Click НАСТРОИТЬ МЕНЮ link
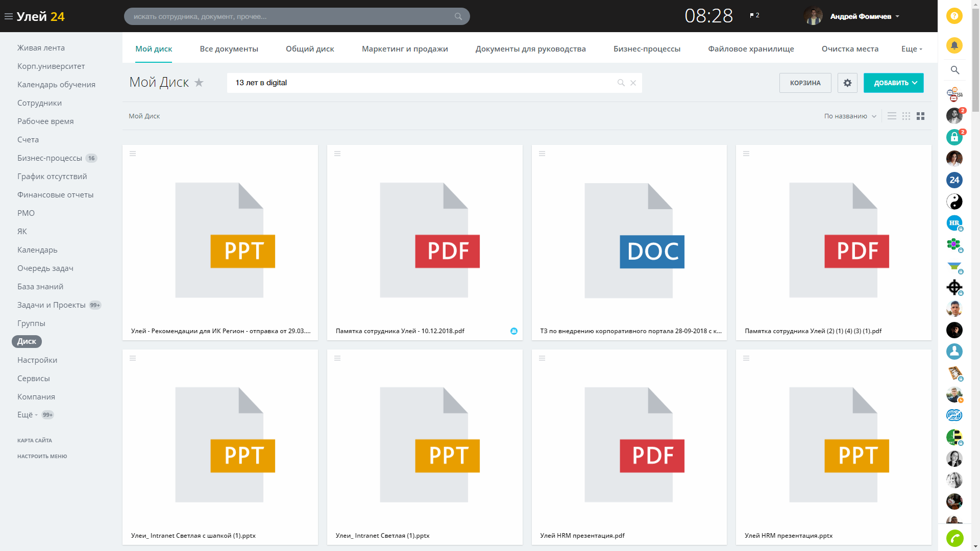 [x=42, y=456]
